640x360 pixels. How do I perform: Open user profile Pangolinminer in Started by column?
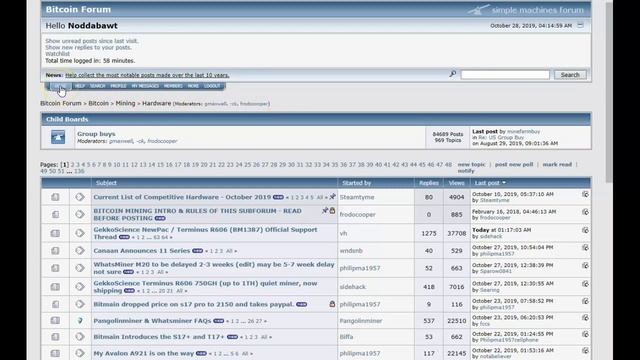tap(361, 321)
